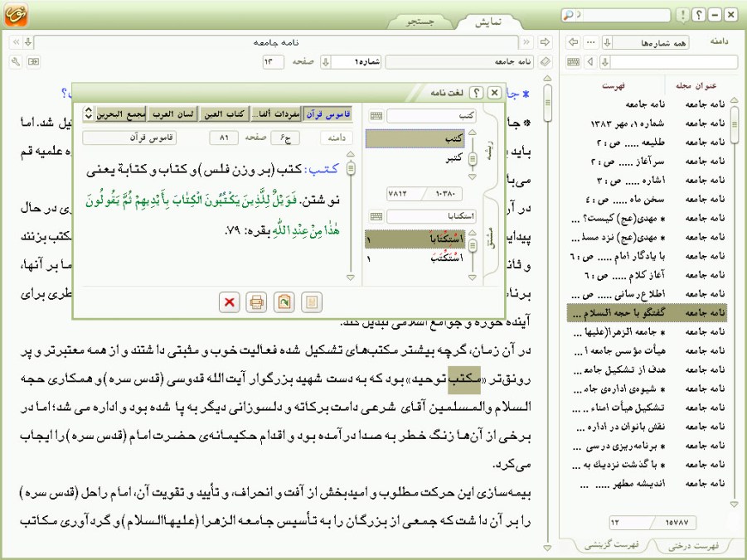This screenshot has height=560, width=747.
Task: Click the exclamation info button at top
Action: coord(682,15)
